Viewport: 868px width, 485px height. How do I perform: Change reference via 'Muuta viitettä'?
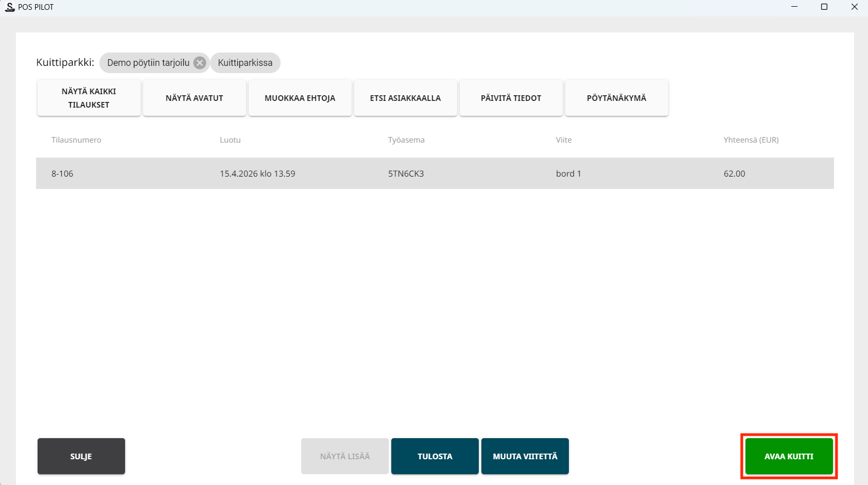pos(525,456)
